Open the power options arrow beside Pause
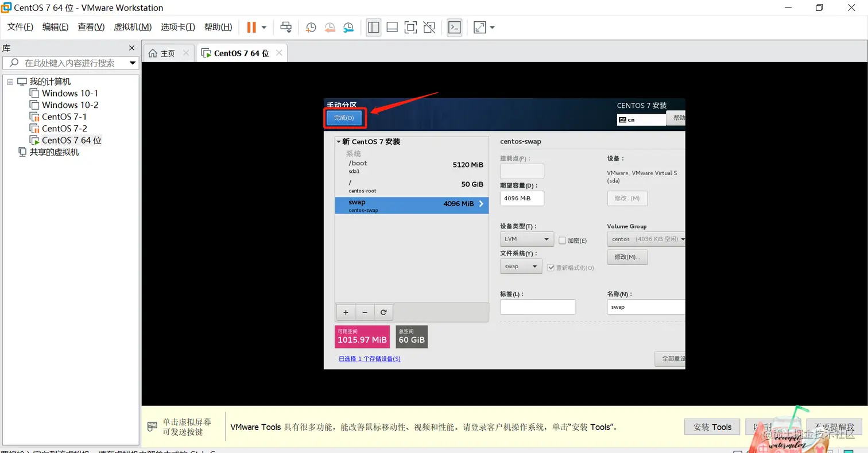 (264, 27)
